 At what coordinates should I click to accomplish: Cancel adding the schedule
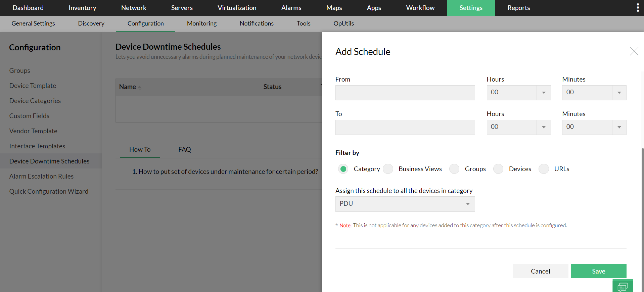[x=540, y=271]
